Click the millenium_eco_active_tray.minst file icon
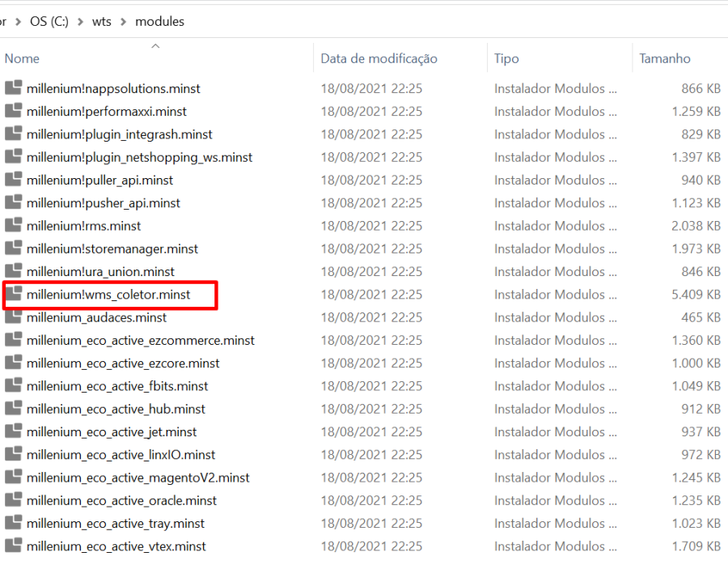The image size is (728, 565). [13, 522]
